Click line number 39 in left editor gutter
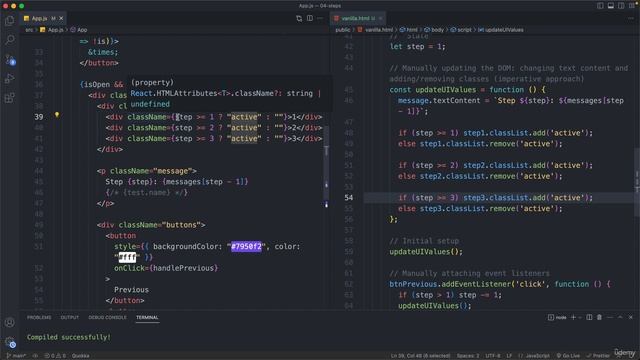 [38, 117]
